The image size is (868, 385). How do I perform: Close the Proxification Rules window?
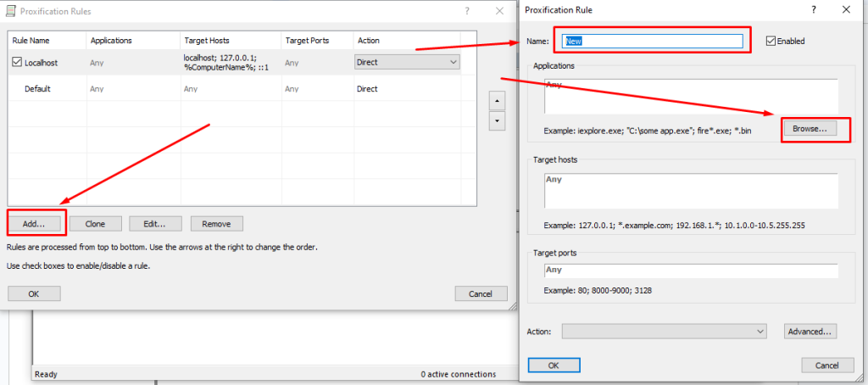pyautogui.click(x=499, y=10)
